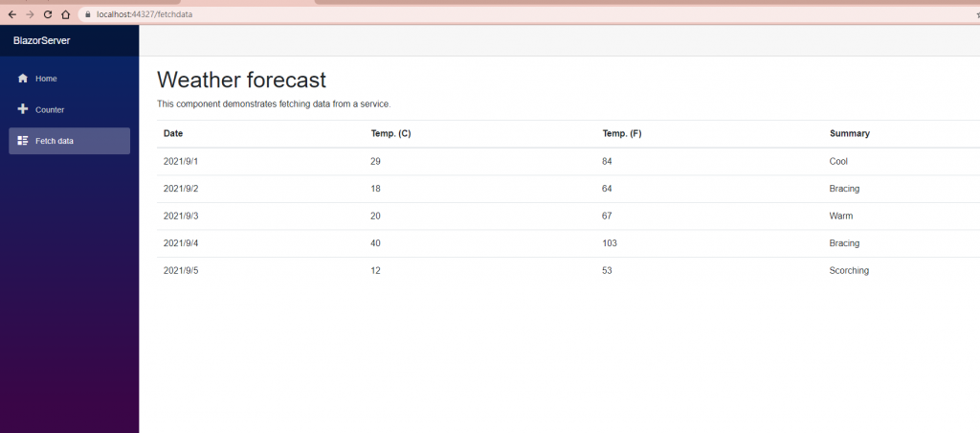Select the date cell 2021/9/4
This screenshot has height=433, width=980.
[181, 242]
